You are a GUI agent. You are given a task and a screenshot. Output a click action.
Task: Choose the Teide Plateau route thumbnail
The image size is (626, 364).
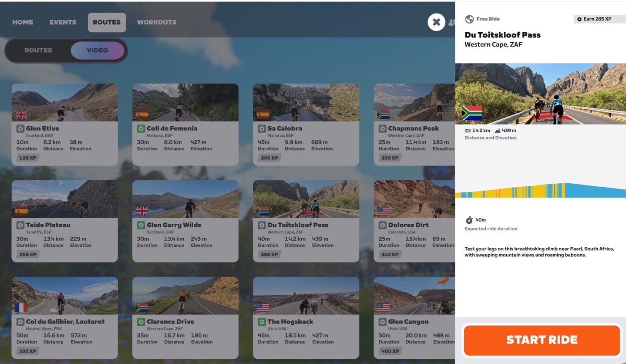(x=64, y=199)
